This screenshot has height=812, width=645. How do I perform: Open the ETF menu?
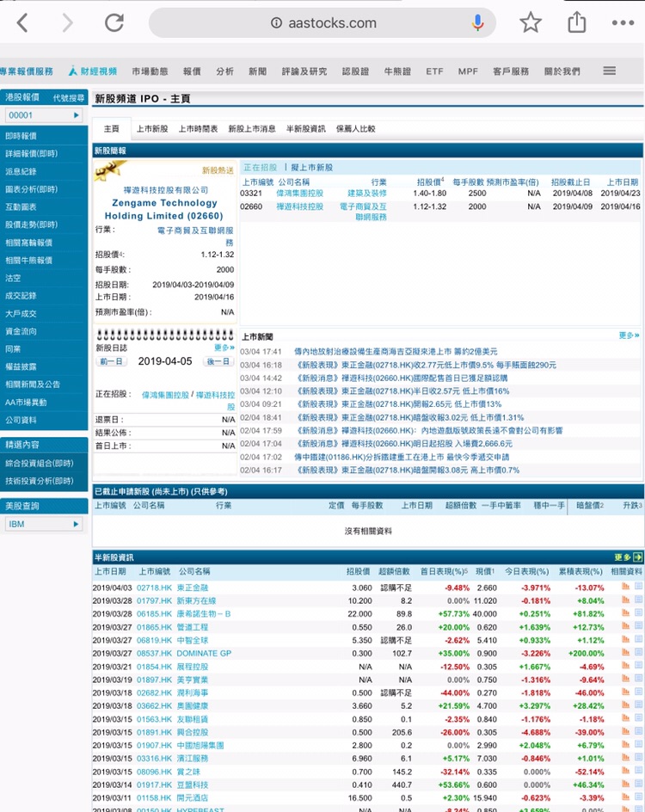click(x=435, y=71)
